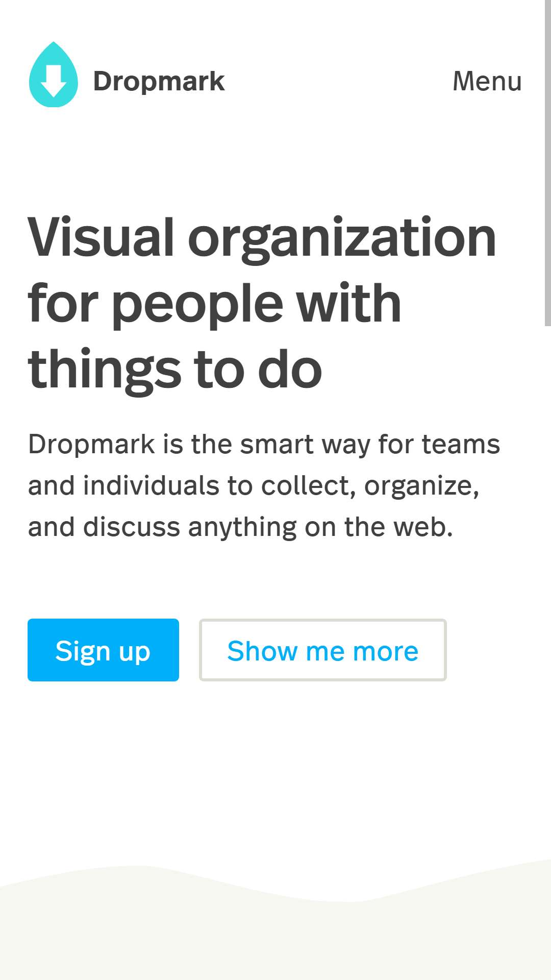The height and width of the screenshot is (980, 551).
Task: Click empty header space between logo and Menu
Action: 337,81
